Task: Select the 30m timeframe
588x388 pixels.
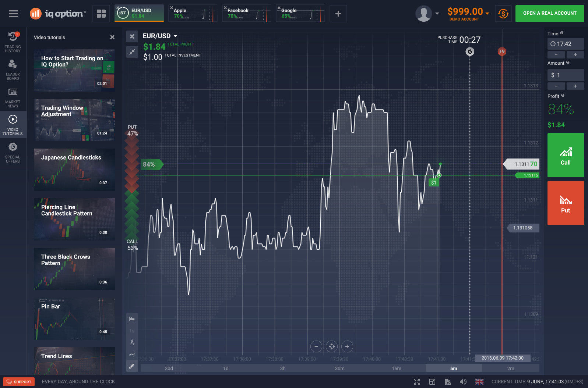Action: point(340,369)
